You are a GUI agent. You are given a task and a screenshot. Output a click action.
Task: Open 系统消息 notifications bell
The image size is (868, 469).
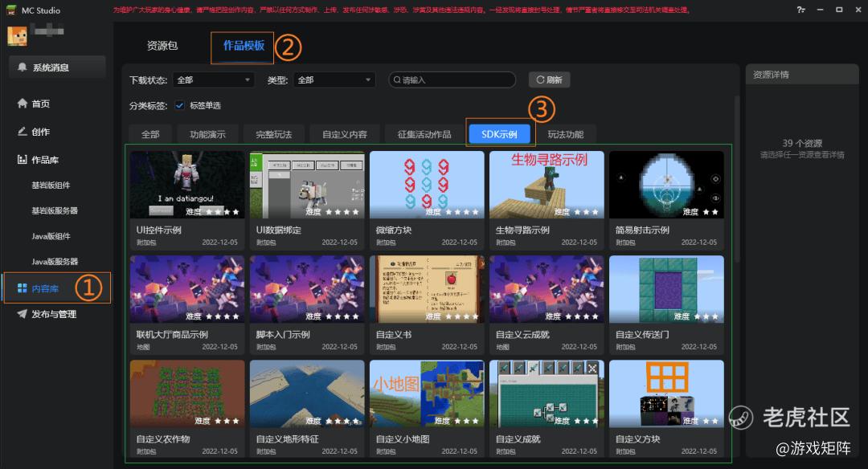click(23, 67)
